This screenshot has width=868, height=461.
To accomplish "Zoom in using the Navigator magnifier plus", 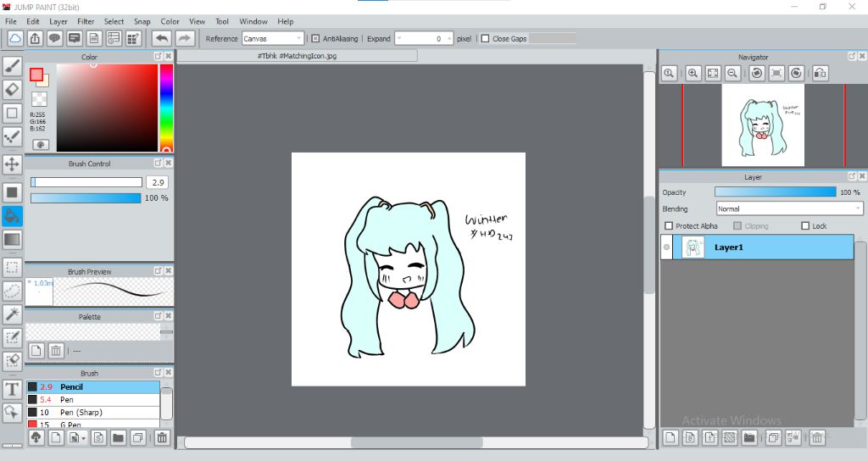I will coord(693,73).
